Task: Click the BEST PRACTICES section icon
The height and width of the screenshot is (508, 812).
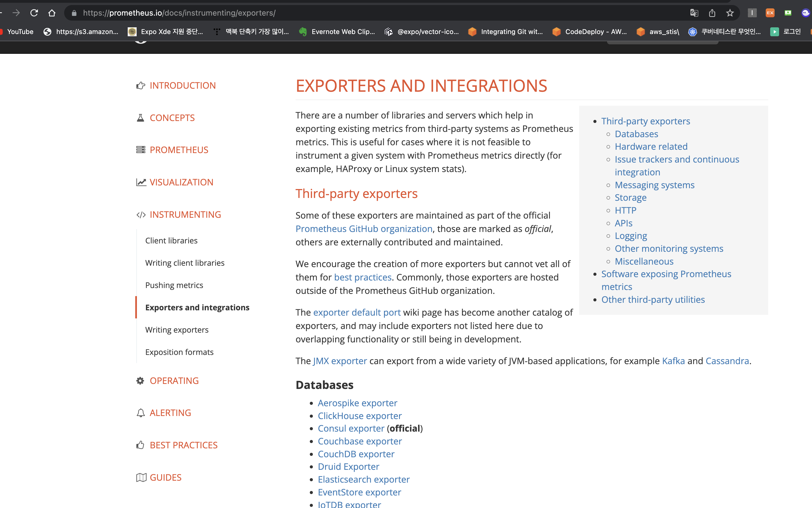Action: (x=141, y=445)
